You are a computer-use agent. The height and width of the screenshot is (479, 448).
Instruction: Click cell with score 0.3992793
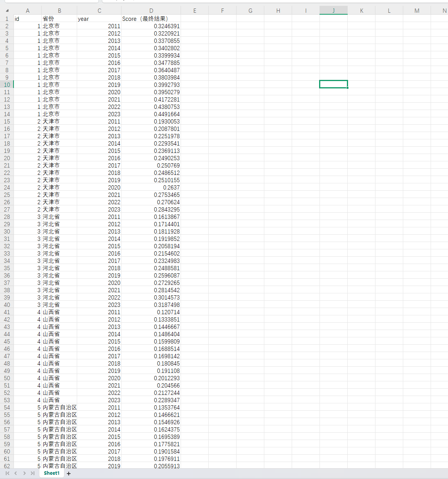pyautogui.click(x=151, y=85)
